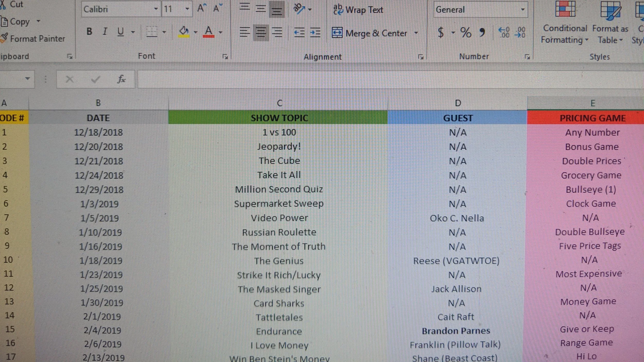Image resolution: width=644 pixels, height=362 pixels.
Task: Select the SHOW TOPIC header cell
Action: 278,118
